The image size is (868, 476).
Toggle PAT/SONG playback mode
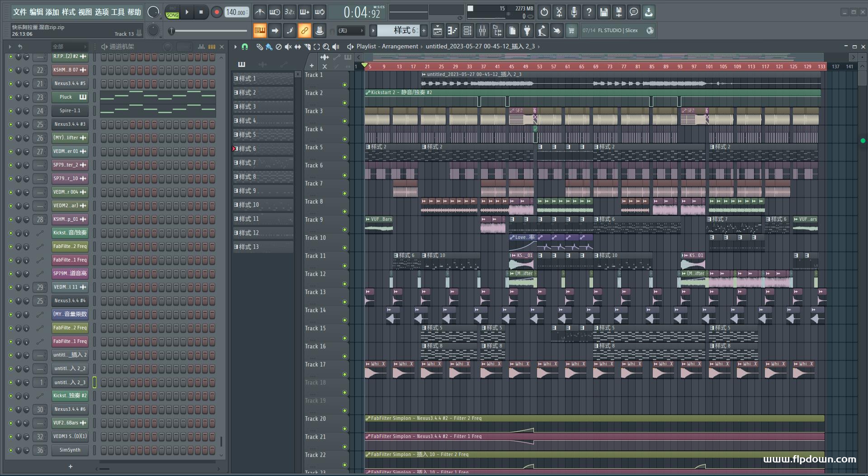pos(173,12)
